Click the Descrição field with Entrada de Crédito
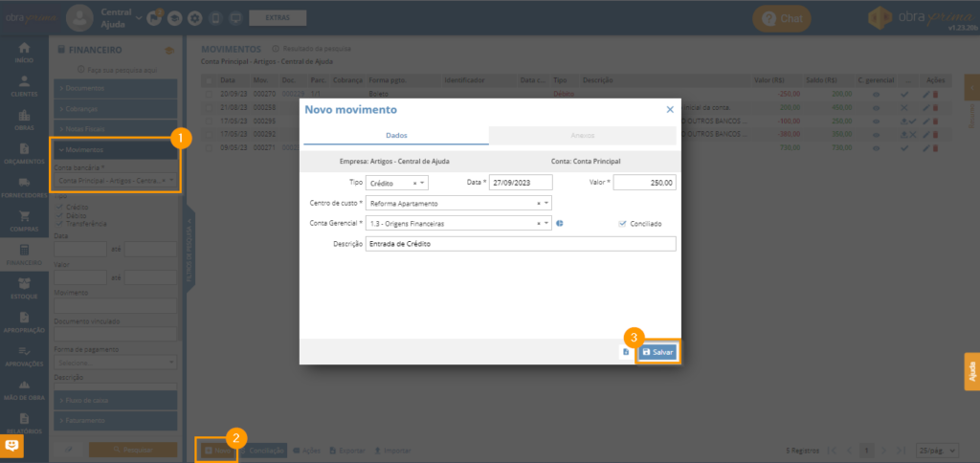The image size is (980, 463). [522, 244]
